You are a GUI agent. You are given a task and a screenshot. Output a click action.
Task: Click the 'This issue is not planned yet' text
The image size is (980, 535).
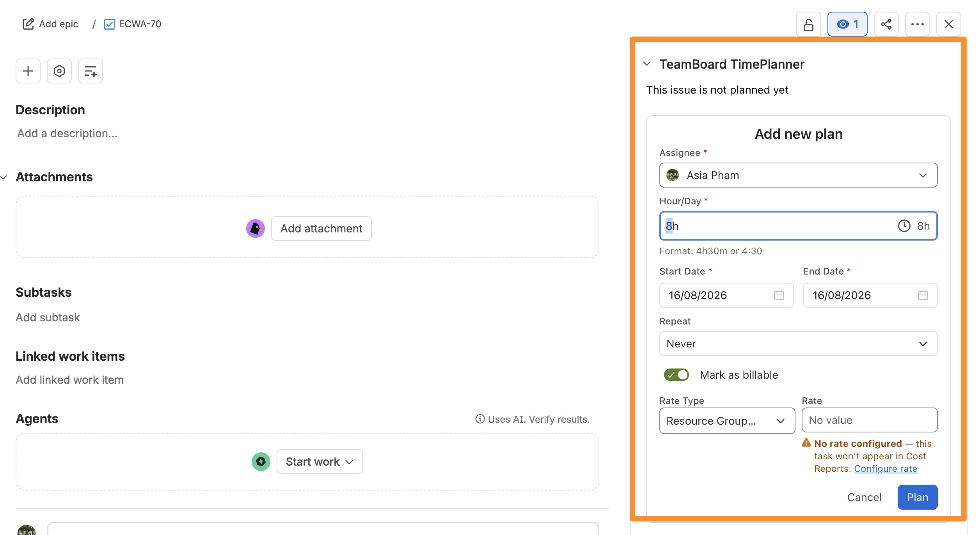(x=717, y=90)
